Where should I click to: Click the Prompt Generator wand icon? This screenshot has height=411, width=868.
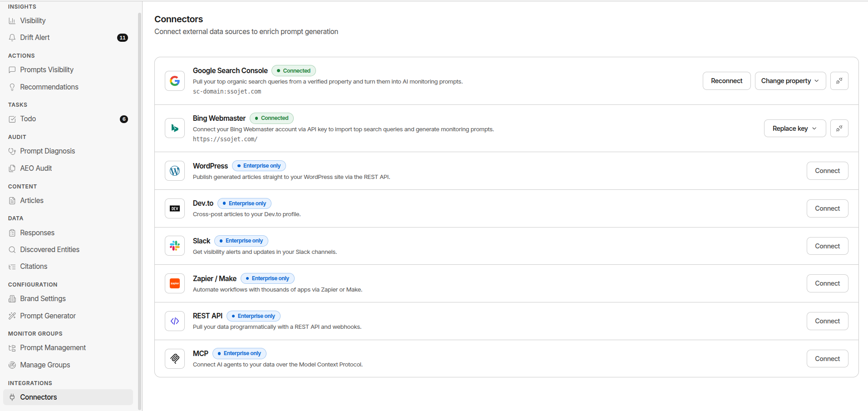coord(12,316)
